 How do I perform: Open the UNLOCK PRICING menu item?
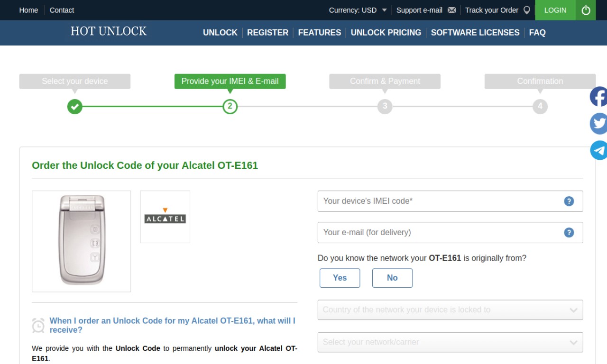click(x=386, y=33)
